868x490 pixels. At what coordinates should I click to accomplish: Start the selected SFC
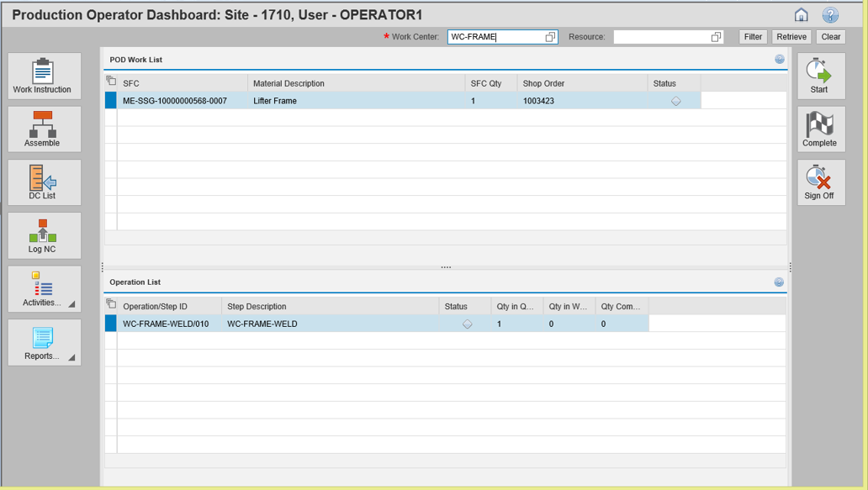tap(821, 76)
